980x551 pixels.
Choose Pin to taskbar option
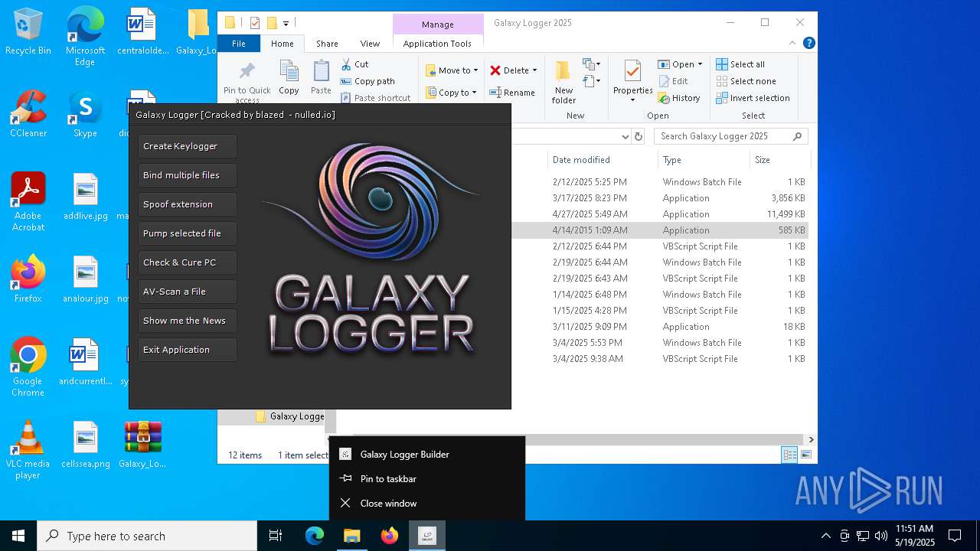427,478
